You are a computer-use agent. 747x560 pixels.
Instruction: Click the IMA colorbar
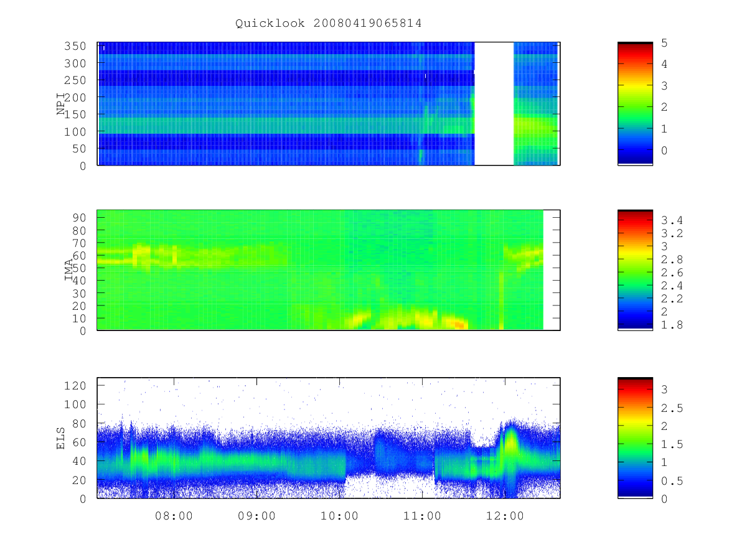pyautogui.click(x=635, y=270)
